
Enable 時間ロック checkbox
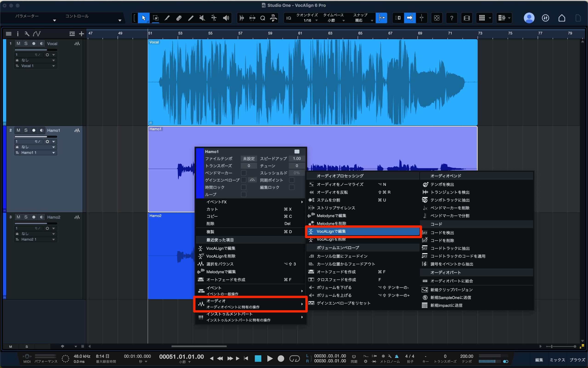243,187
